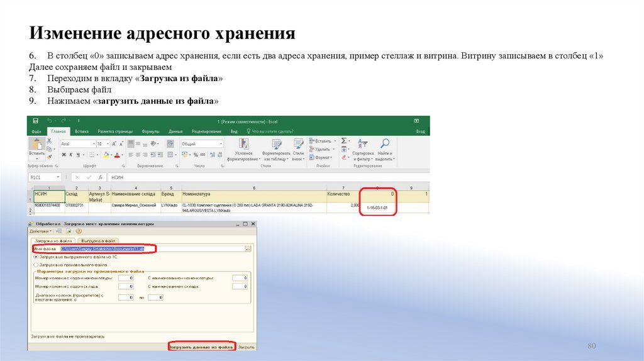
Task: Click the Excel formula bar showing НСИН
Action: (x=269, y=177)
